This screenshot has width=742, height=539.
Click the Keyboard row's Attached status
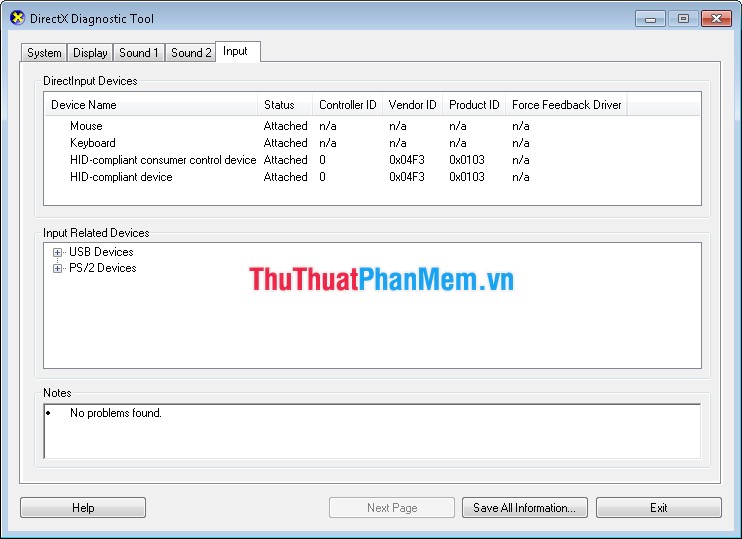tap(285, 143)
